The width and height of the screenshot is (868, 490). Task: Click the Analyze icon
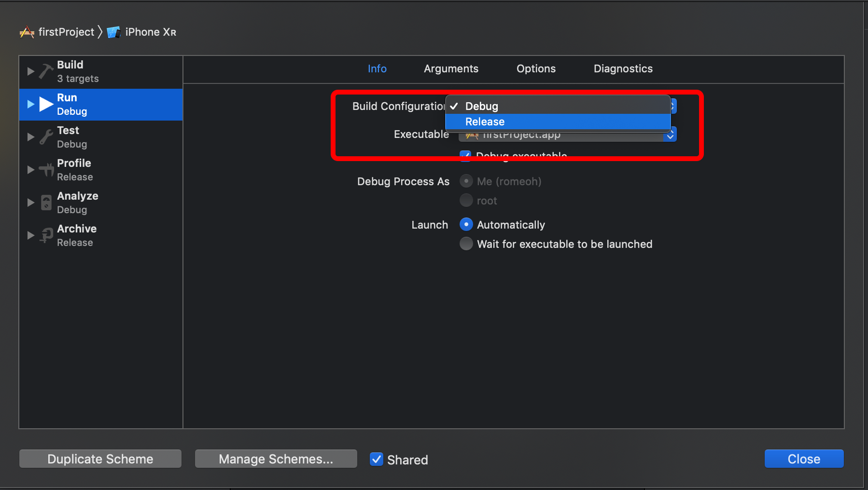(46, 203)
